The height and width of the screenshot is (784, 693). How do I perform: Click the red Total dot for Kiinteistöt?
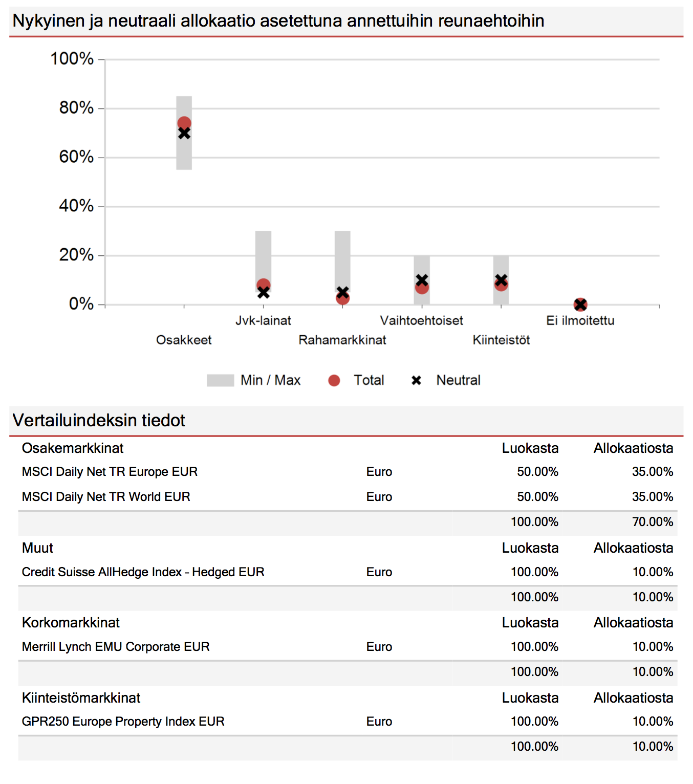tap(501, 285)
